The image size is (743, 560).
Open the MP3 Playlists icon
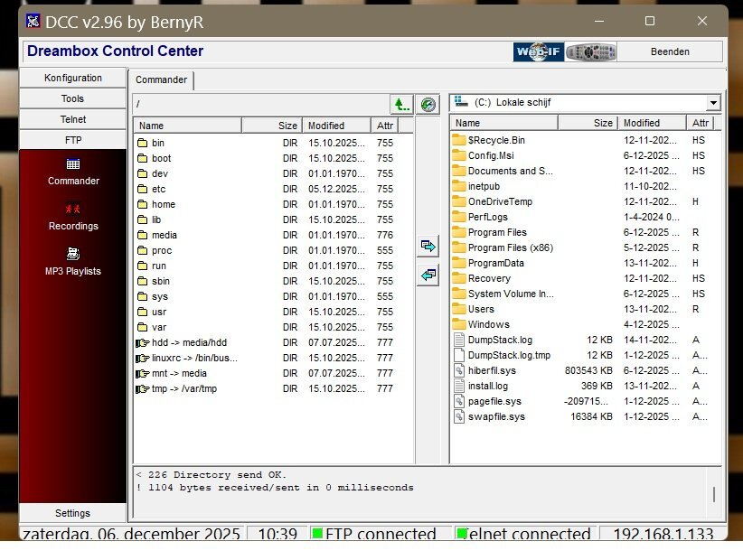pyautogui.click(x=73, y=255)
